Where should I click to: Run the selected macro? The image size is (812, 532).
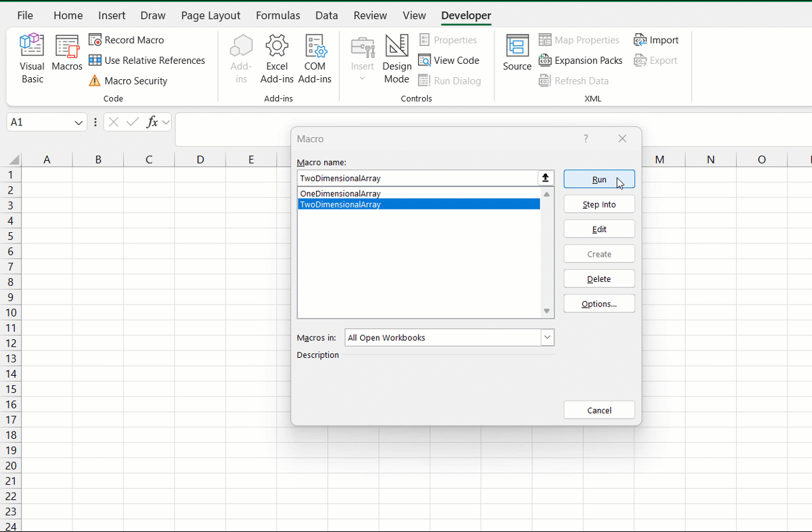pyautogui.click(x=599, y=180)
